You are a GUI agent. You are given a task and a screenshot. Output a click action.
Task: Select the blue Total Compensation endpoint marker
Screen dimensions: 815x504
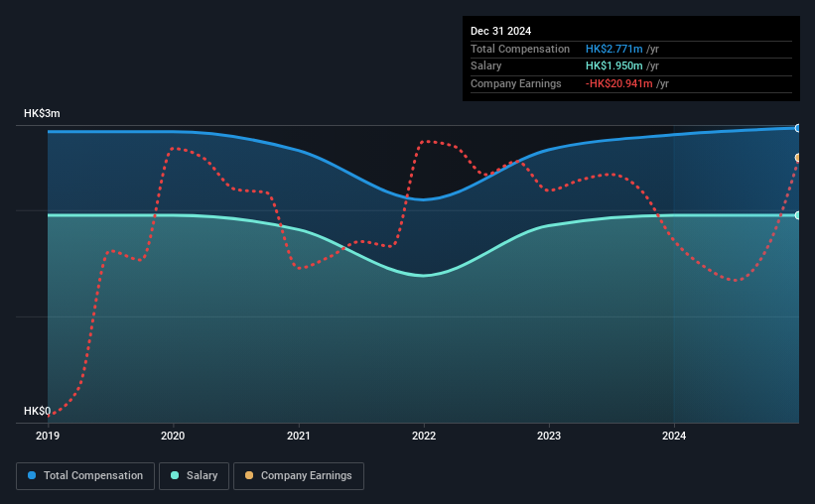click(x=798, y=128)
